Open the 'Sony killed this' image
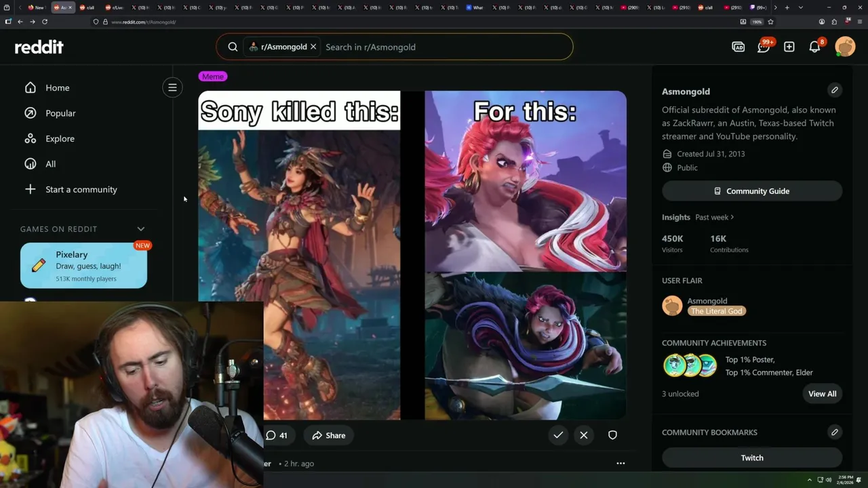This screenshot has width=868, height=488. pyautogui.click(x=299, y=255)
